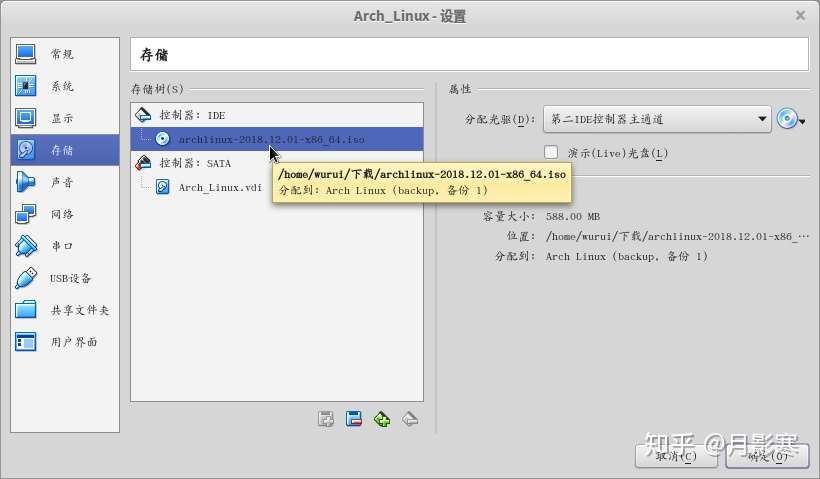Click the 确定(O) OK button
The height and width of the screenshot is (479, 820).
[767, 456]
